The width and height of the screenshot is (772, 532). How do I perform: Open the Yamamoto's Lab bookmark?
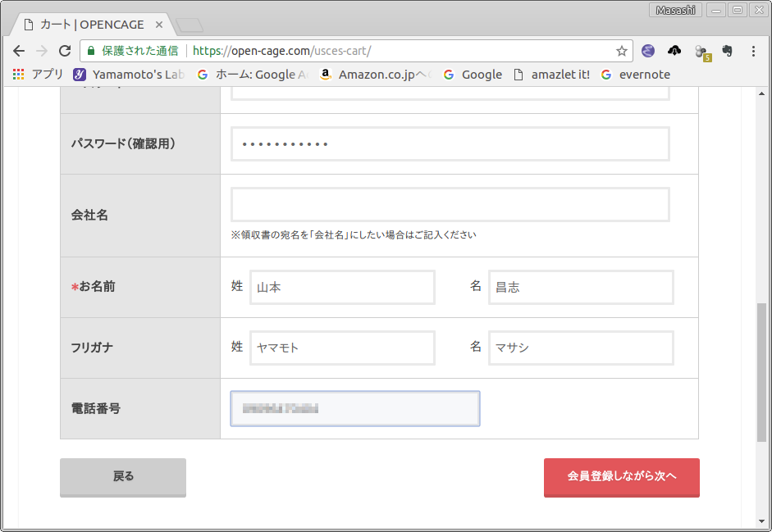[x=130, y=75]
